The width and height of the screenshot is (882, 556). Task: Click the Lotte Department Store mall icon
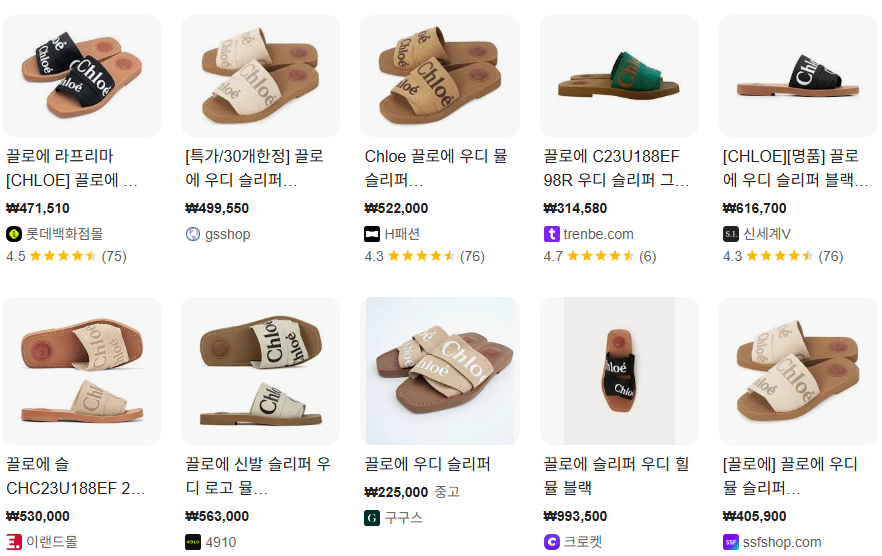(x=14, y=234)
